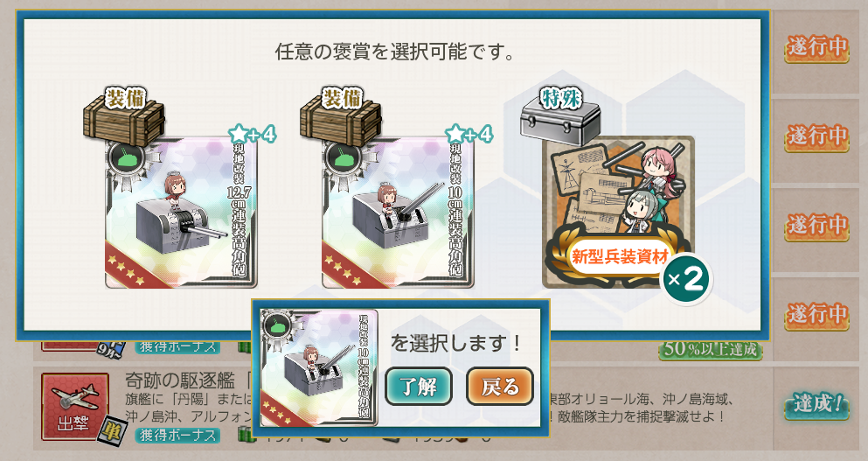The height and width of the screenshot is (461, 868).
Task: Go back with the 戻る button
Action: pyautogui.click(x=500, y=386)
